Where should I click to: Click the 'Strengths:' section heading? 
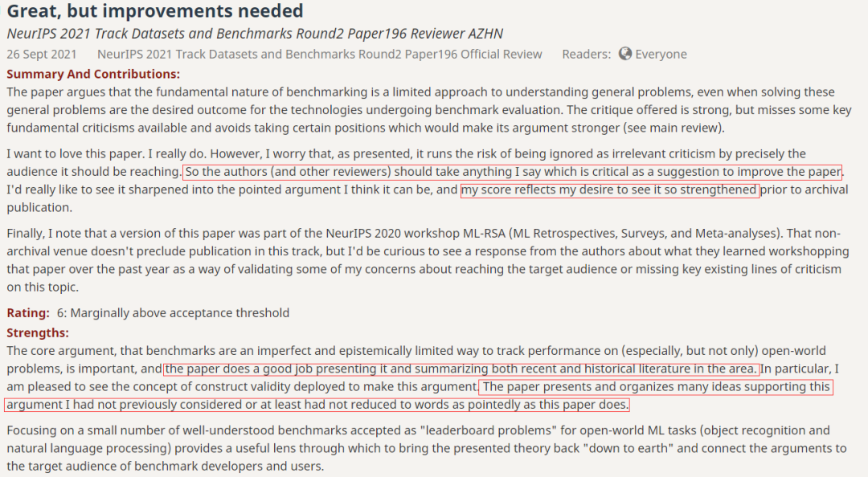click(38, 332)
